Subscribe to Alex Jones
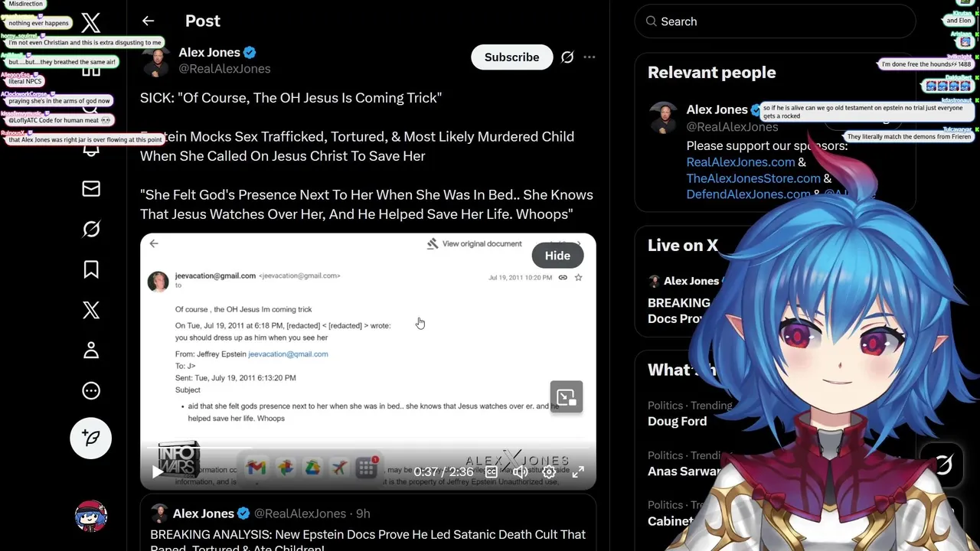The image size is (980, 551). [x=511, y=57]
